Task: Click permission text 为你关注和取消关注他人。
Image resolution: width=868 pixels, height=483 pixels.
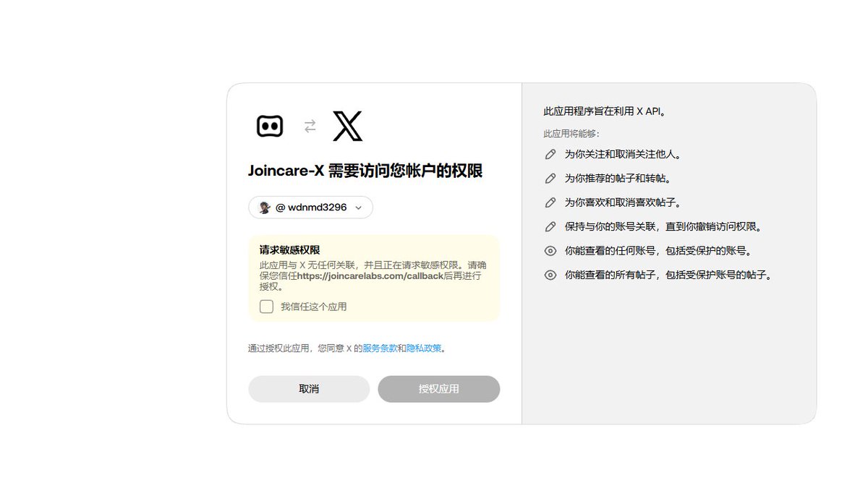Action: tap(623, 154)
